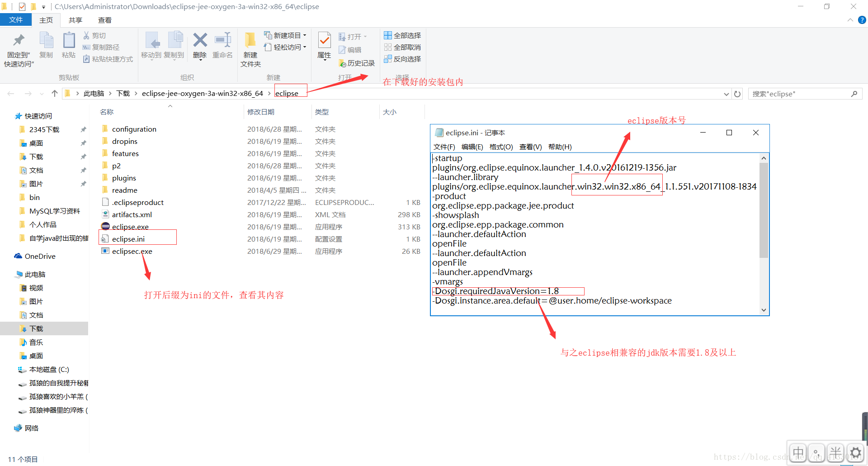
Task: Click the back navigation arrow
Action: [11, 94]
